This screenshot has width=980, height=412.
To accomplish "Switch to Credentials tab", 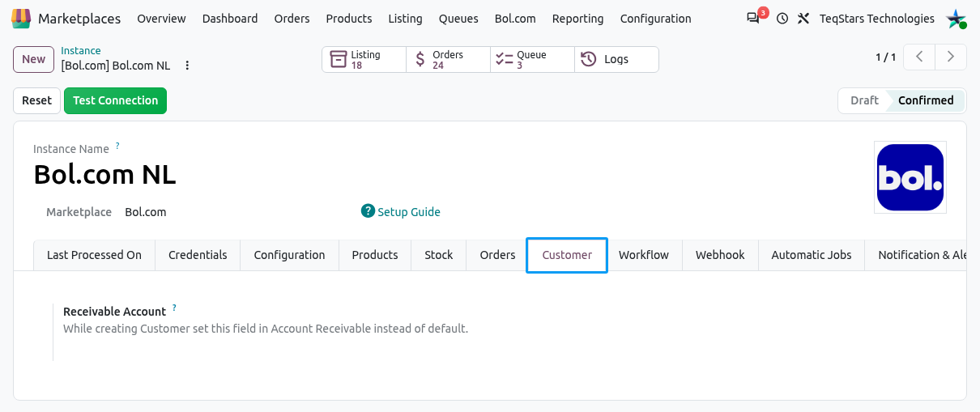I will point(198,255).
